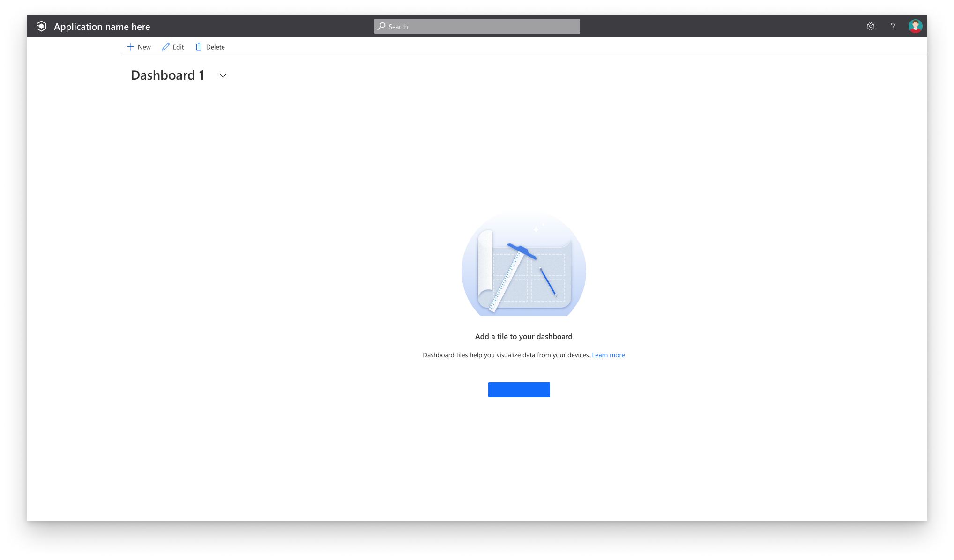Click the trash can Delete icon
Screen dimensions: 954x560
(x=199, y=47)
